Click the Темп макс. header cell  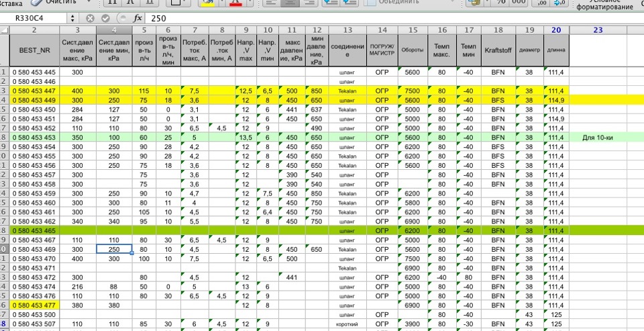click(442, 50)
